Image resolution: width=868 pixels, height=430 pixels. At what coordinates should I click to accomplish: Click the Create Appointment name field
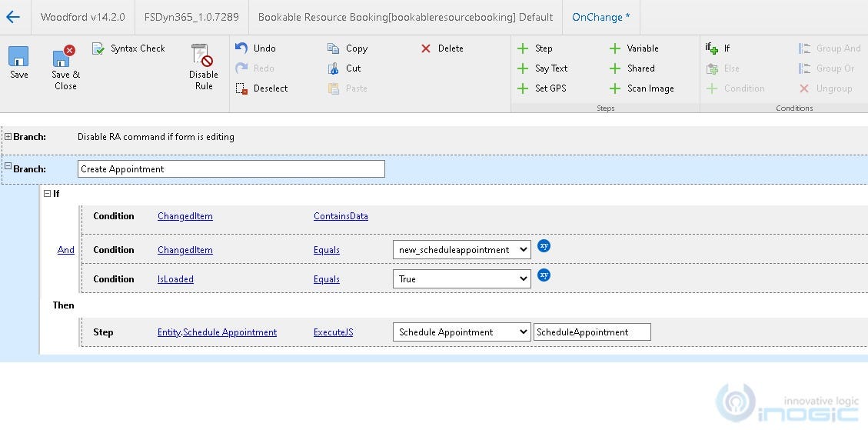(231, 169)
